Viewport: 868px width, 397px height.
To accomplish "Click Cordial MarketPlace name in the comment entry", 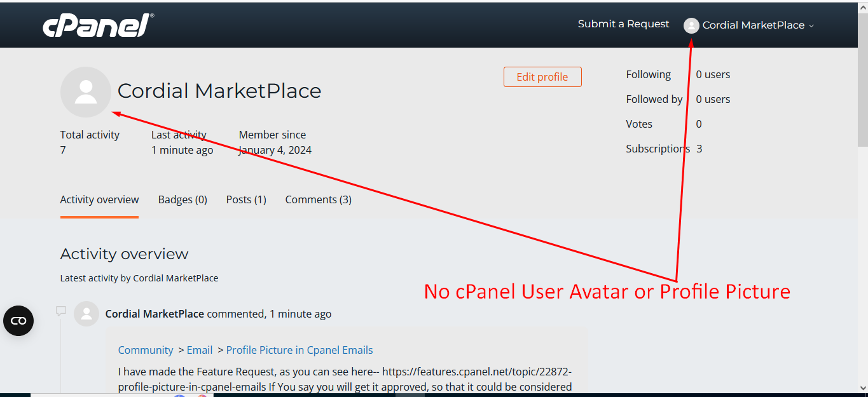I will coord(155,314).
